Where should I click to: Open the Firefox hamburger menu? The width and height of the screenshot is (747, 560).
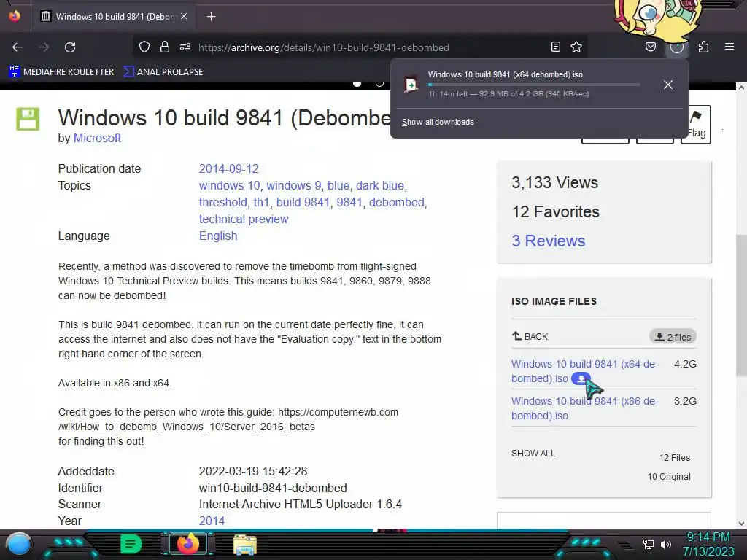point(729,47)
